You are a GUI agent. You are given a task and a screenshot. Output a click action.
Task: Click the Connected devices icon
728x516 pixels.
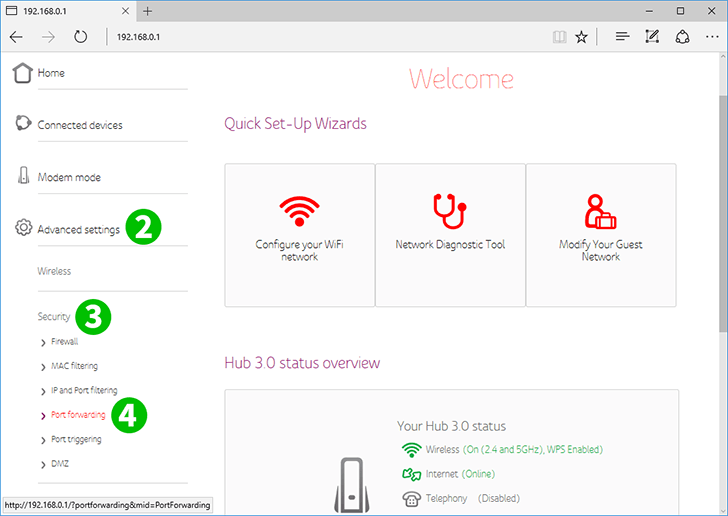click(x=23, y=123)
